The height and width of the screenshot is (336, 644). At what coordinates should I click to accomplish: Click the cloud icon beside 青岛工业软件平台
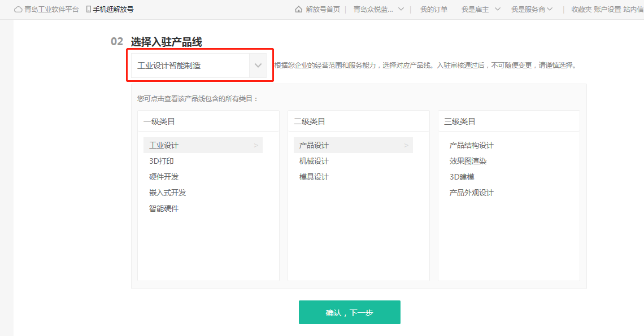pyautogui.click(x=18, y=10)
